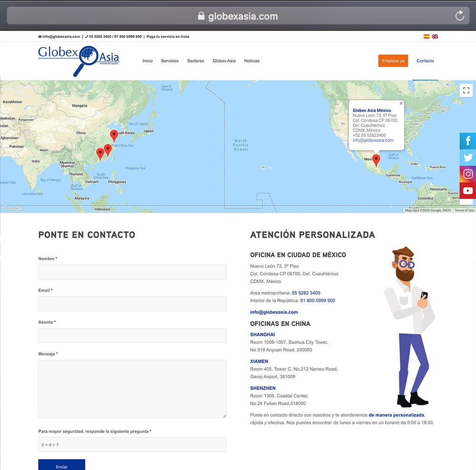This screenshot has height=470, width=476.
Task: Open the Noticias menu item
Action: point(252,61)
